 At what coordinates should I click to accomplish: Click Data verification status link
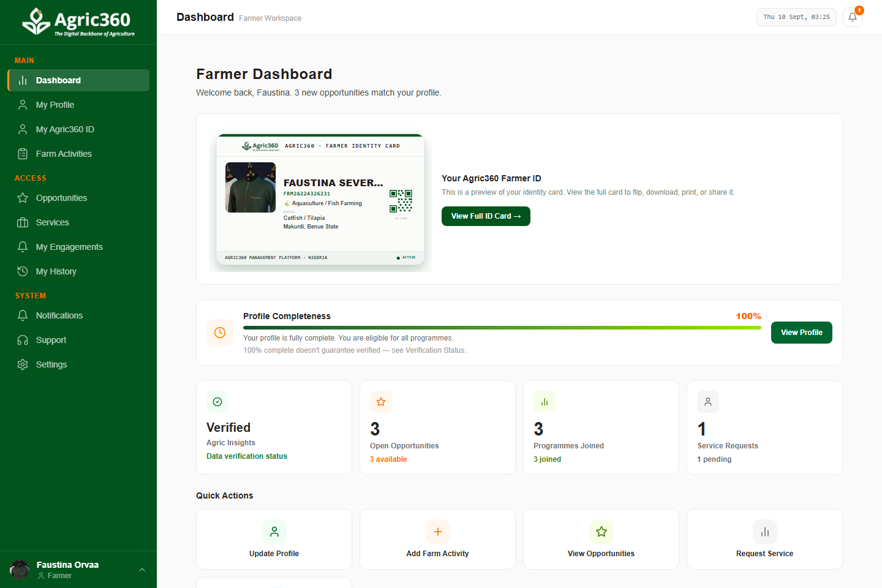coord(247,456)
